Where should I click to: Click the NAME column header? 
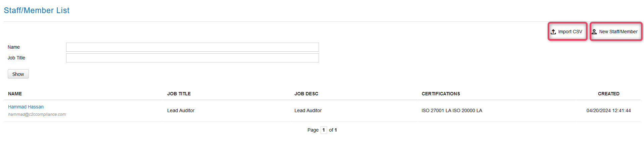pyautogui.click(x=15, y=94)
